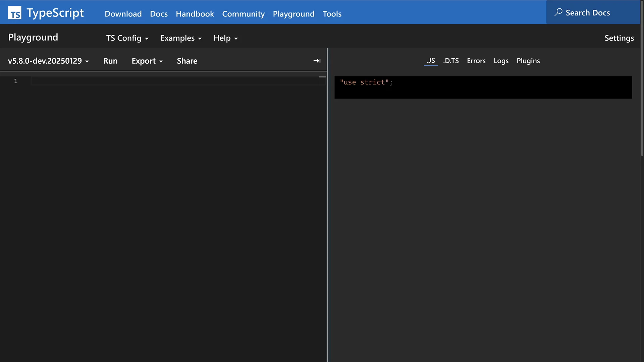The width and height of the screenshot is (644, 362).
Task: Open the Download page link
Action: click(123, 14)
